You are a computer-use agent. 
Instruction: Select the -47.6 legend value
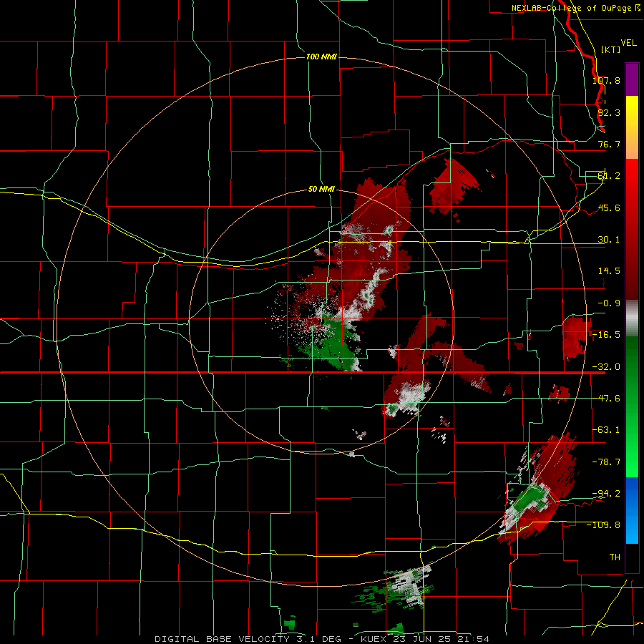pyautogui.click(x=606, y=399)
